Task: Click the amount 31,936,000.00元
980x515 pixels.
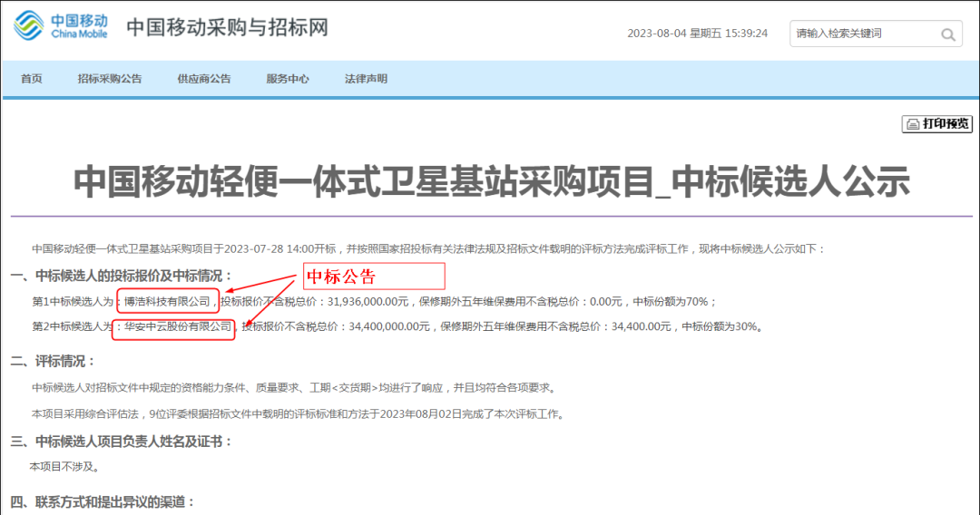Action: point(367,302)
